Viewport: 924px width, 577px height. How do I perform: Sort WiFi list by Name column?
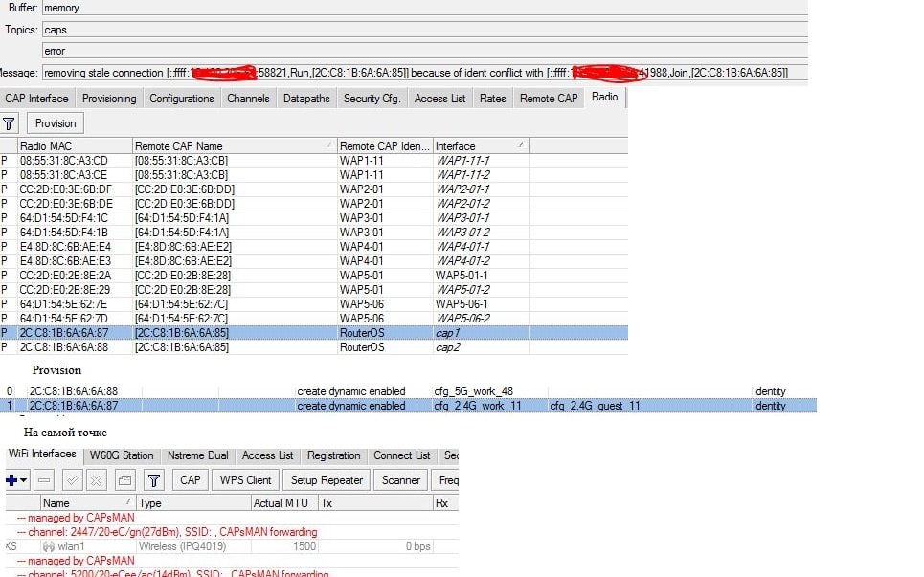[88, 503]
